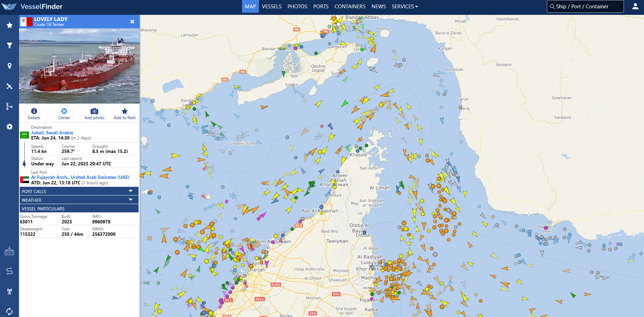This screenshot has width=644, height=317.
Task: Expand the SERVICES dropdown
Action: tap(405, 6)
